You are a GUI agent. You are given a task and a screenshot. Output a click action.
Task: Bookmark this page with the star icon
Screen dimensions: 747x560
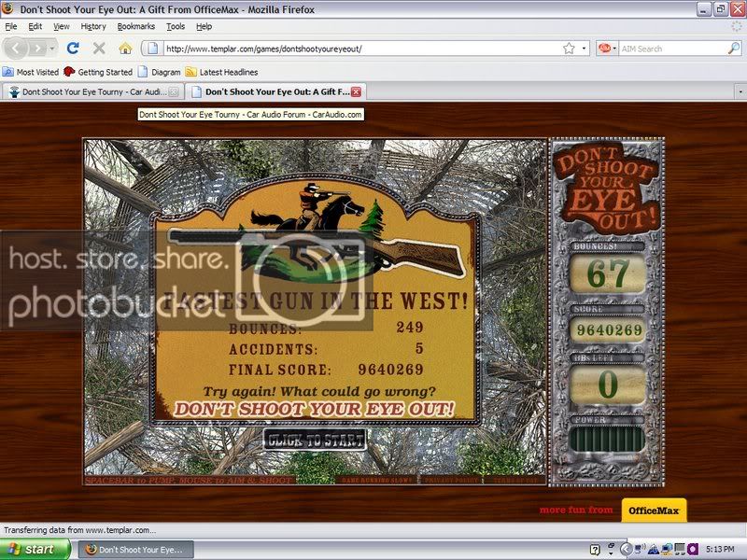569,49
